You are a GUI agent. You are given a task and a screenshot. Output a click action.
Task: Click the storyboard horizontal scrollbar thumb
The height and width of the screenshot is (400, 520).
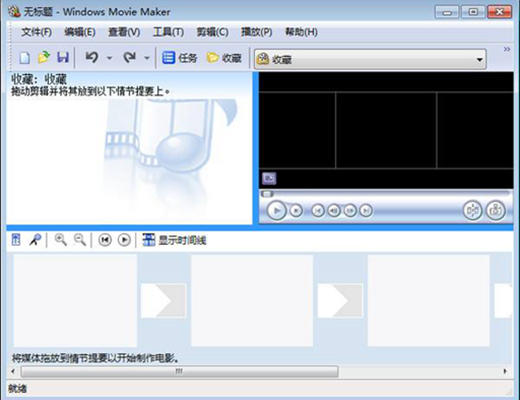tap(179, 371)
